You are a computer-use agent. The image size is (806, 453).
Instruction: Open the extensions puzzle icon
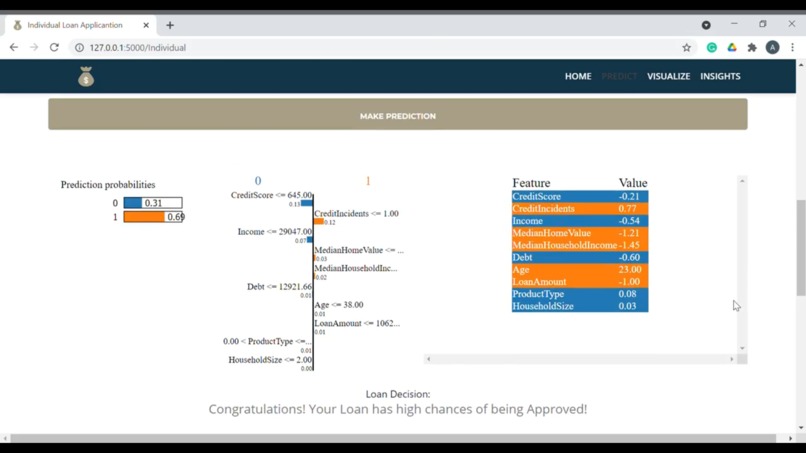tap(752, 47)
